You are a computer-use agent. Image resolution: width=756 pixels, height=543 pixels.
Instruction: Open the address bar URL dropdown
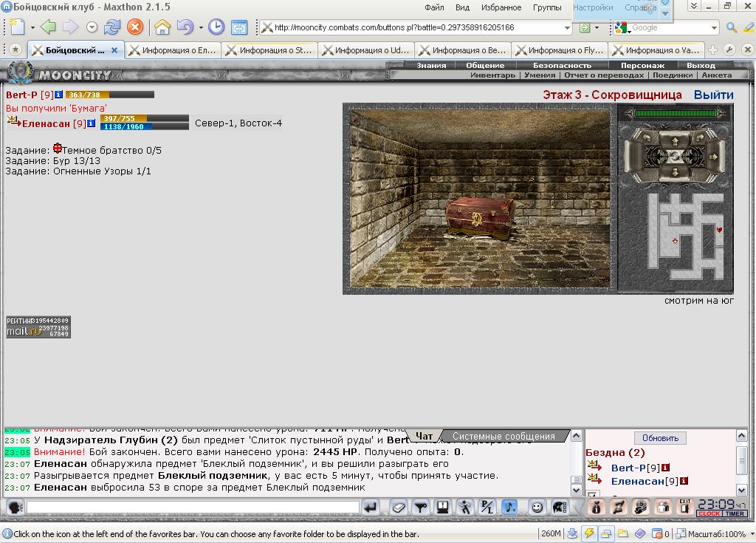567,27
